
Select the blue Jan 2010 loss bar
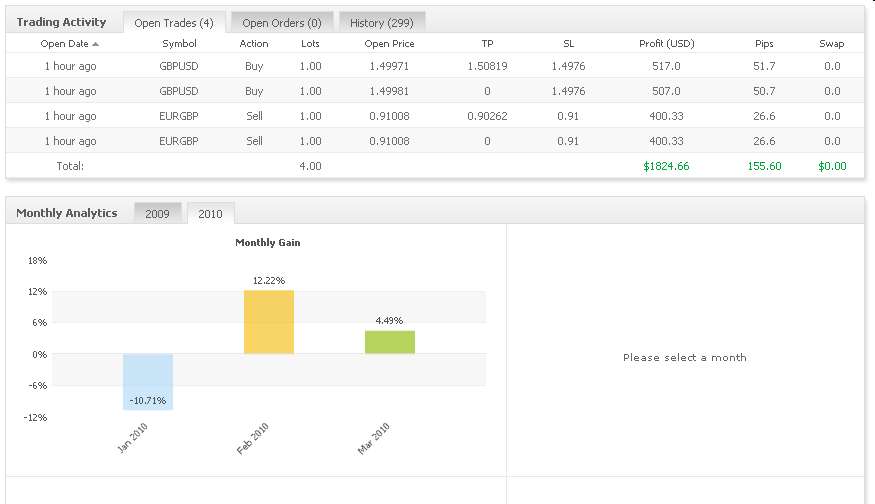(148, 381)
